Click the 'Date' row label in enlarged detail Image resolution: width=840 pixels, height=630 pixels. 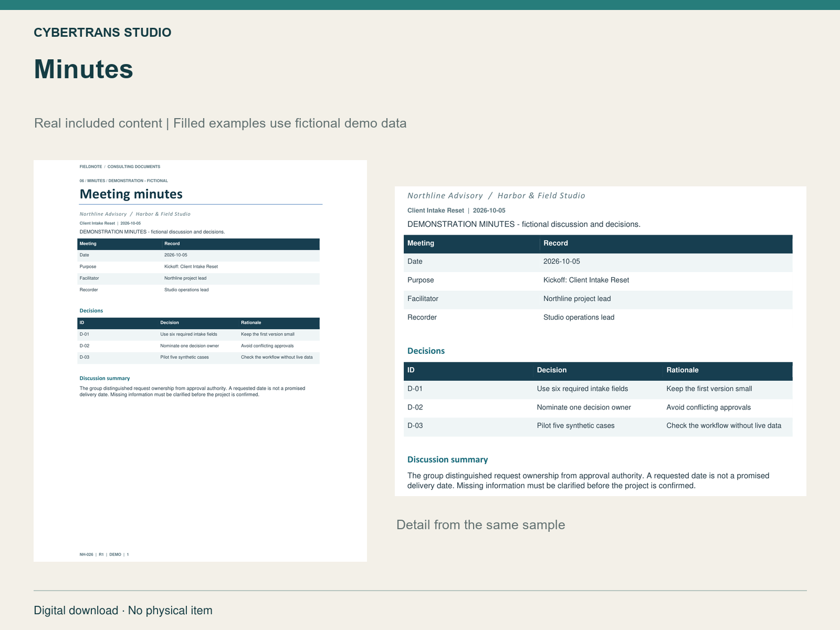point(415,261)
